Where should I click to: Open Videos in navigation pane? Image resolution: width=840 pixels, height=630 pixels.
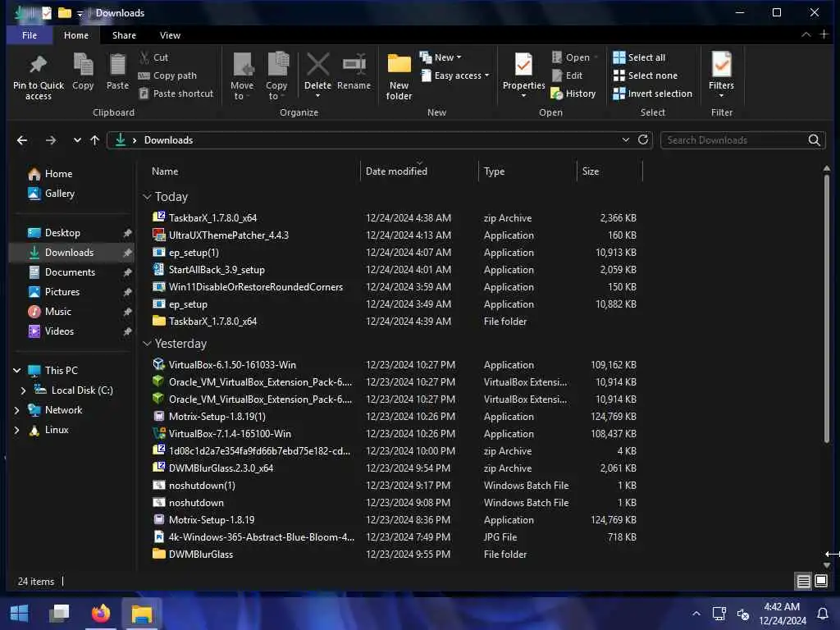(x=51, y=331)
